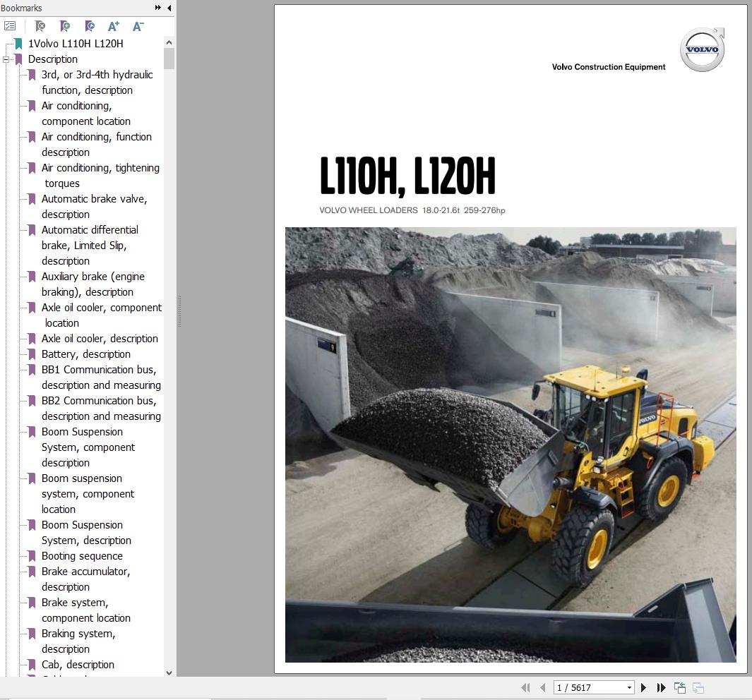
Task: Open BB1 Communication bus bookmark
Action: [x=101, y=378]
